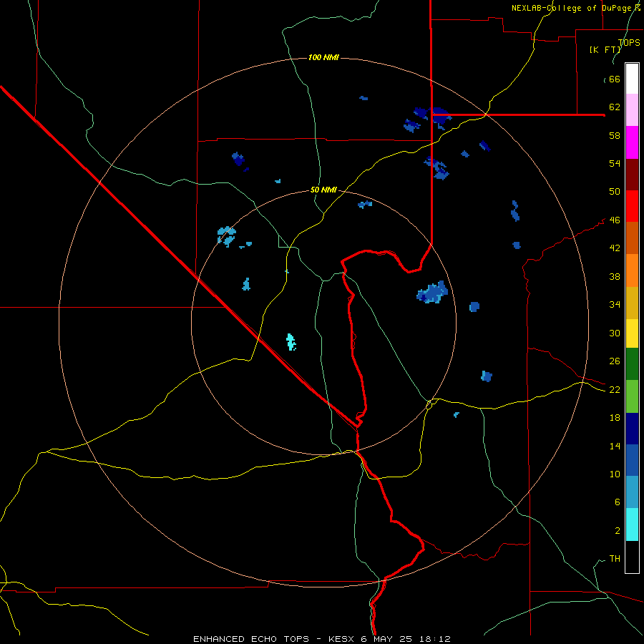Click the legend value "66"
Image resolution: width=644 pixels, height=644 pixels.
tap(615, 79)
